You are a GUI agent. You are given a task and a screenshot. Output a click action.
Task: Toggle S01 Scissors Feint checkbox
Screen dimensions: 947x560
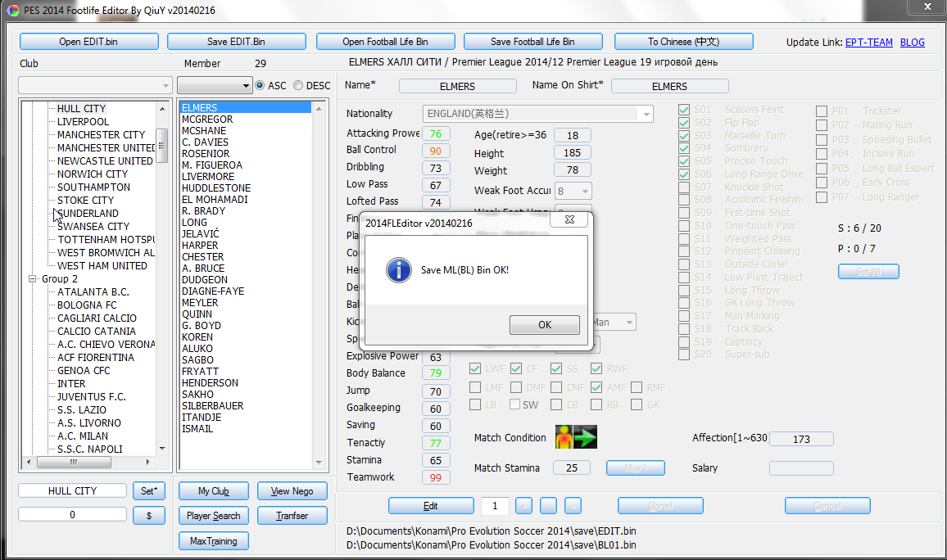pos(684,109)
